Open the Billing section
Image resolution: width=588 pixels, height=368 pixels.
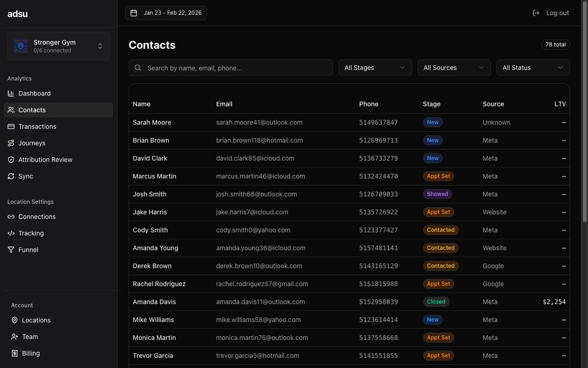(30, 353)
